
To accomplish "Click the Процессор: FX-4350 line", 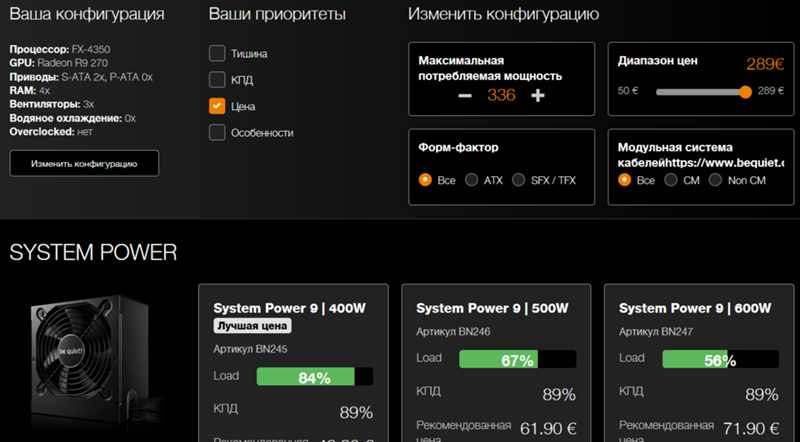I will [x=60, y=50].
